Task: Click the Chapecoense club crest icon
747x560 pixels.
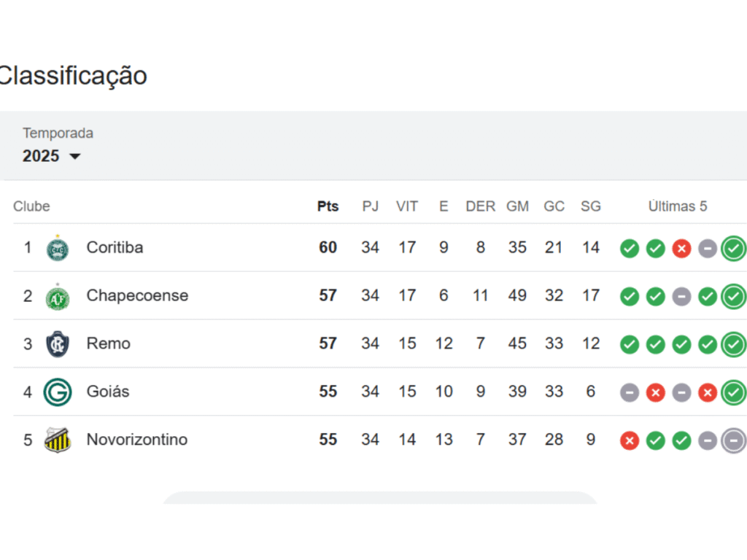Action: tap(58, 296)
